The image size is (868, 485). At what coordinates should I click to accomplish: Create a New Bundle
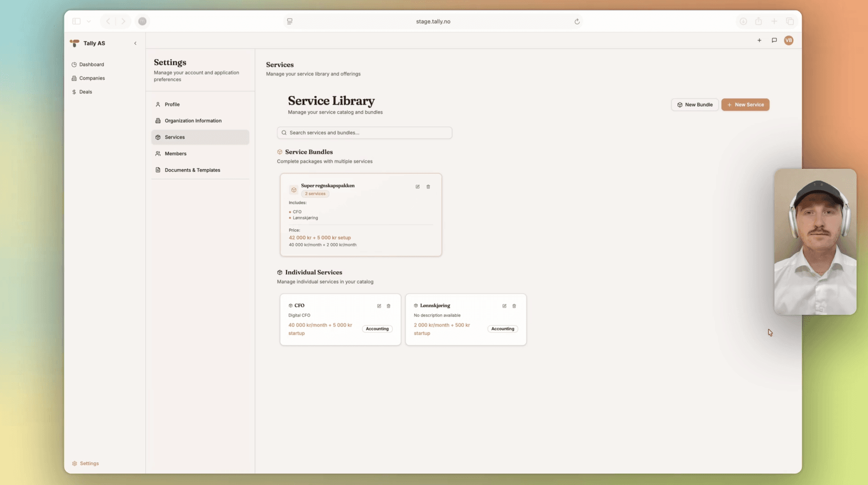tap(695, 104)
